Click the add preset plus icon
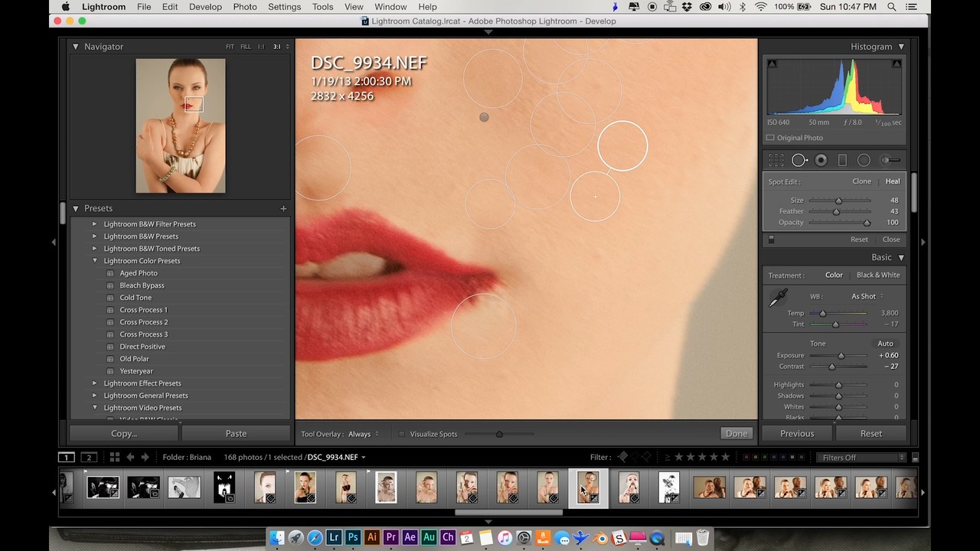Screen dimensions: 980x551 [283, 208]
